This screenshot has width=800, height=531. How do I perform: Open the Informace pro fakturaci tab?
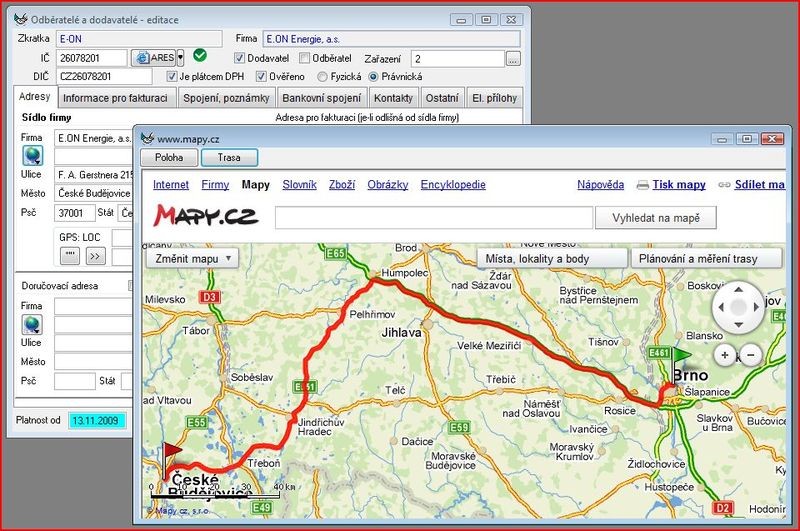click(x=117, y=98)
